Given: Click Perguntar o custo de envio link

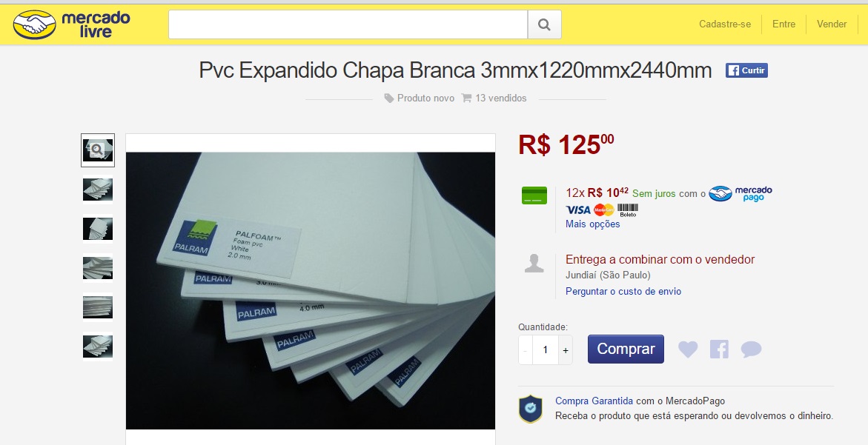Looking at the screenshot, I should click(x=623, y=291).
